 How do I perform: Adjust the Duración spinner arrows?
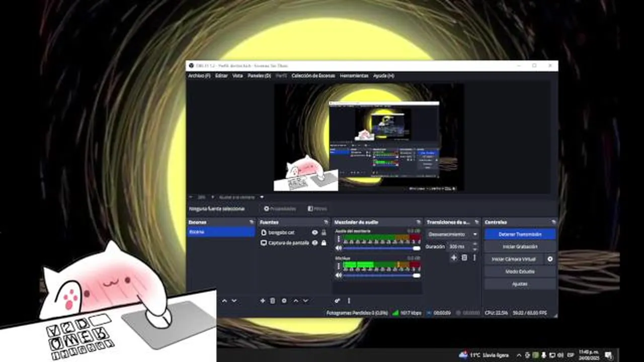tap(474, 247)
